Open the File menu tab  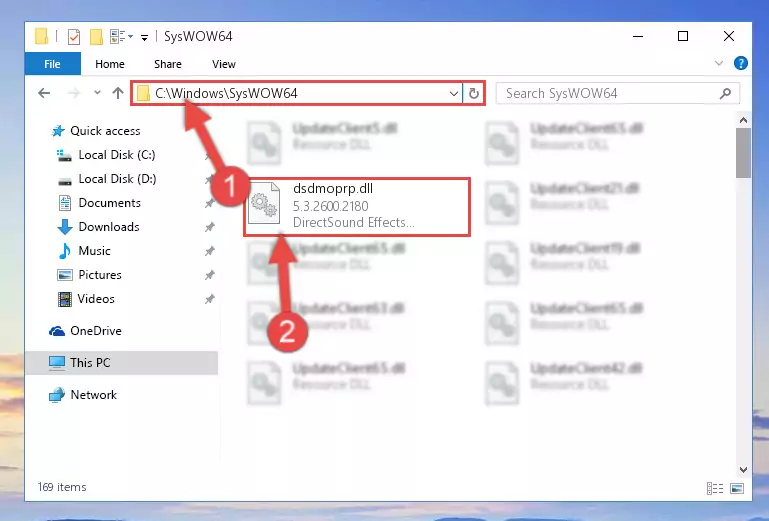click(52, 64)
